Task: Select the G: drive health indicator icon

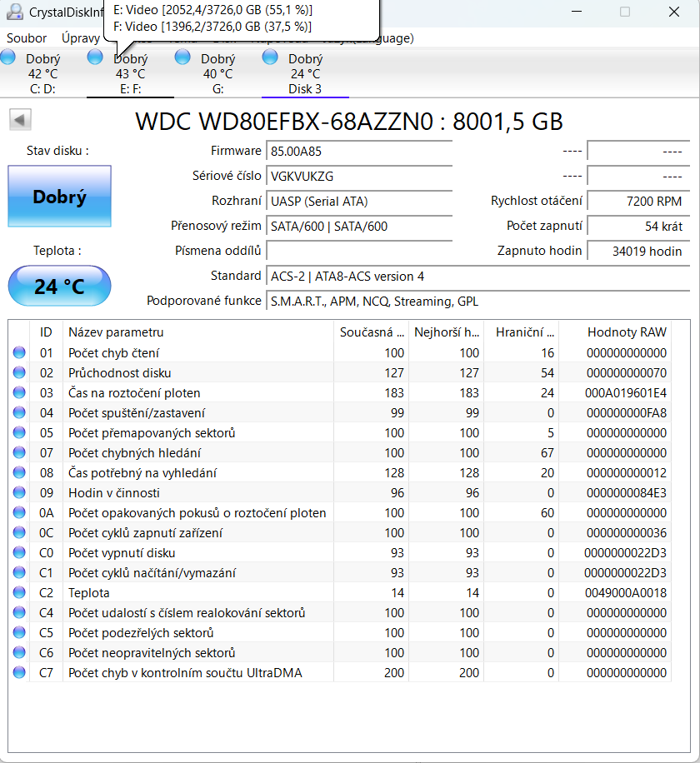Action: (182, 57)
